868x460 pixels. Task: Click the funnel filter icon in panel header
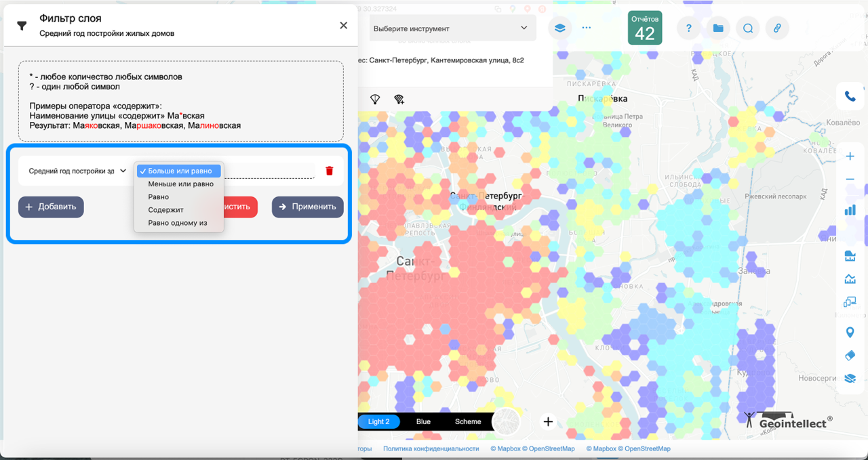click(22, 25)
